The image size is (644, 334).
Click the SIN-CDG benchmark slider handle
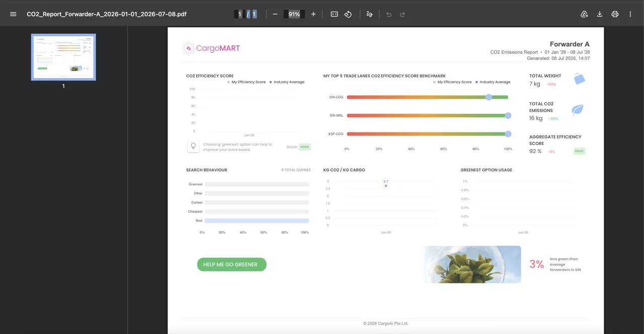(489, 97)
